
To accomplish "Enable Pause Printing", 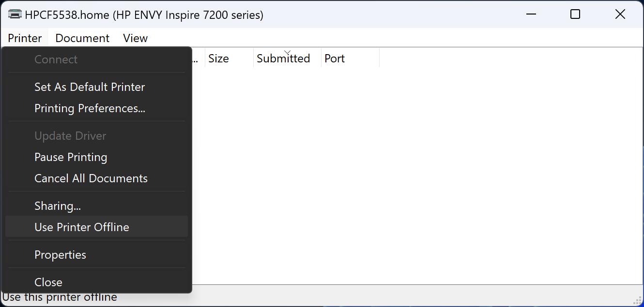I will point(71,157).
